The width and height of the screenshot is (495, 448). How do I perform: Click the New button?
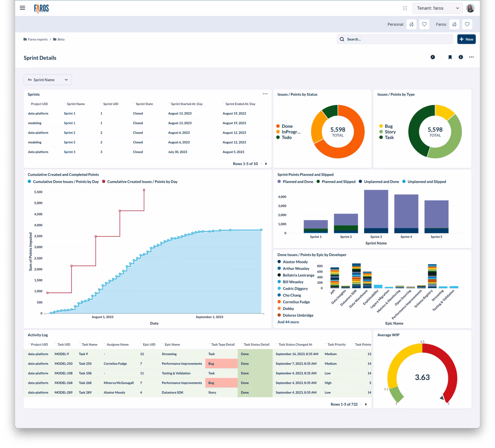[x=466, y=39]
